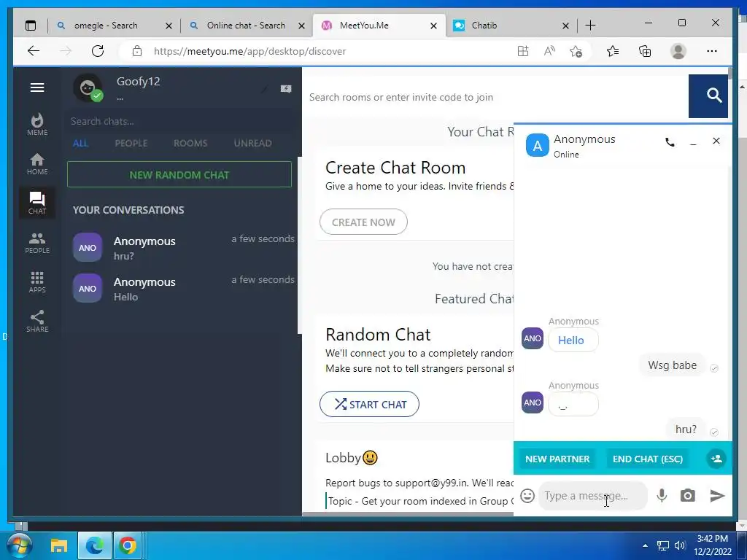Click the blue search magnifier button
Image resolution: width=747 pixels, height=560 pixels.
click(708, 96)
